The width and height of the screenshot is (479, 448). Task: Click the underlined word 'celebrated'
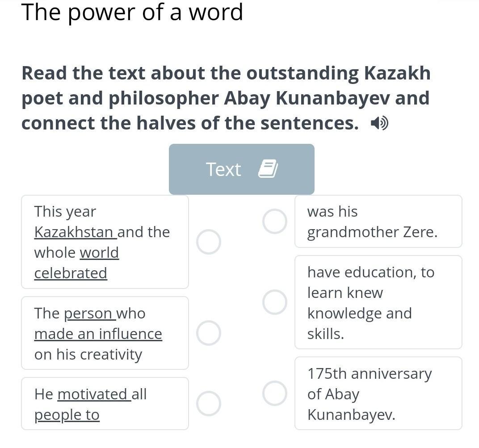[x=71, y=273]
